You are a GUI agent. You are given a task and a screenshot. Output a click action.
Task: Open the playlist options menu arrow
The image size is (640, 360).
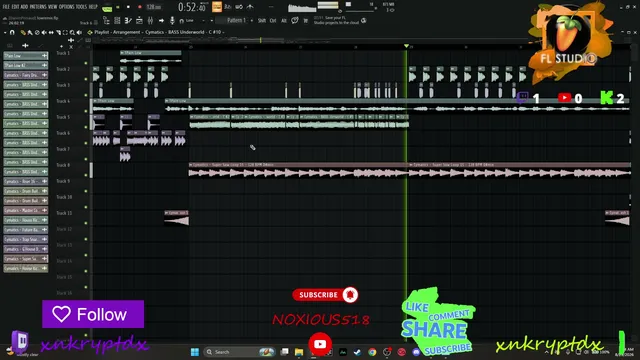point(5,32)
